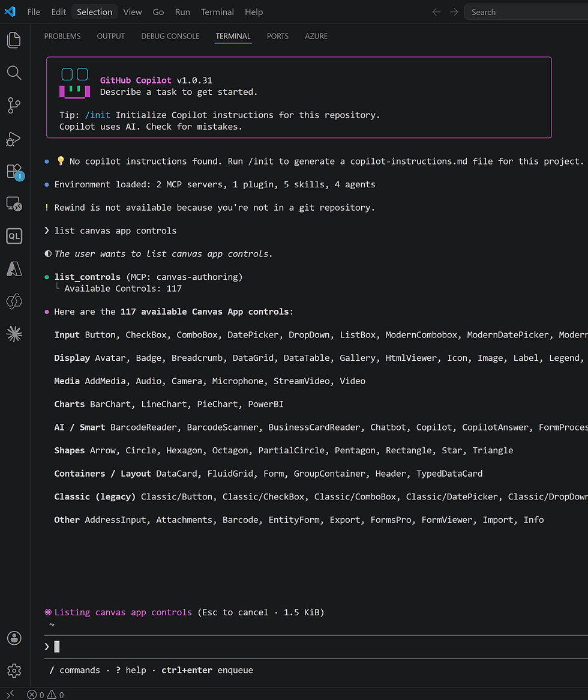The height and width of the screenshot is (700, 588).
Task: Click 'Available Controls: 117' line
Action: (122, 289)
